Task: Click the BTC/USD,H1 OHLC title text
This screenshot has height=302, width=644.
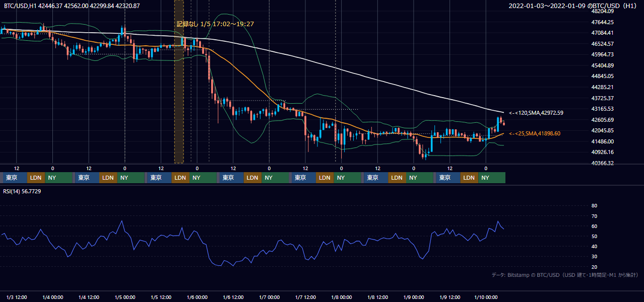Action: [x=72, y=6]
